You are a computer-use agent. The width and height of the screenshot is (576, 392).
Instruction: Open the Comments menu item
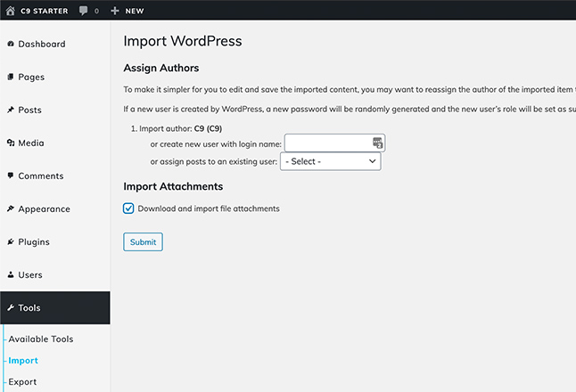[x=41, y=176]
